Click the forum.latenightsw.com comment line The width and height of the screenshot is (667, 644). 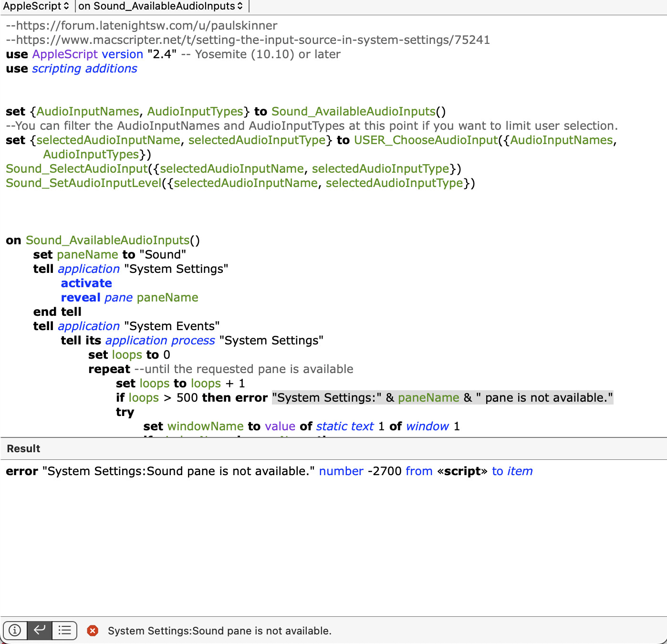click(142, 26)
